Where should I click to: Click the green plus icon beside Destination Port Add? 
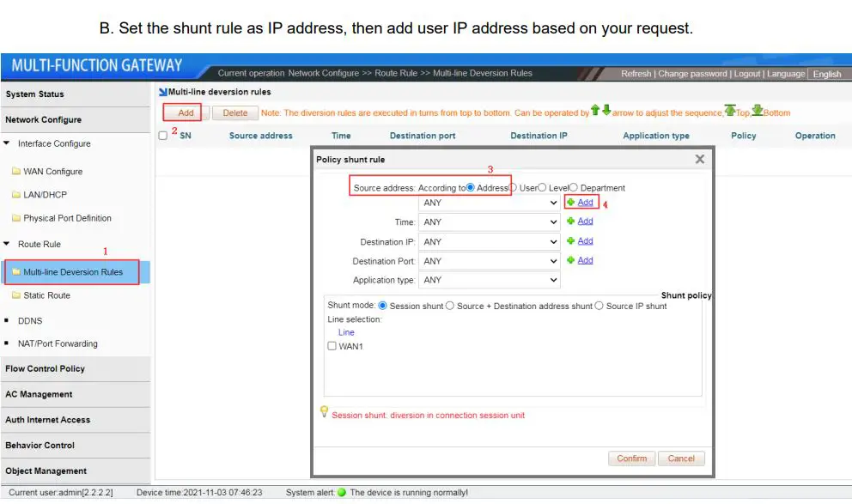click(x=570, y=260)
